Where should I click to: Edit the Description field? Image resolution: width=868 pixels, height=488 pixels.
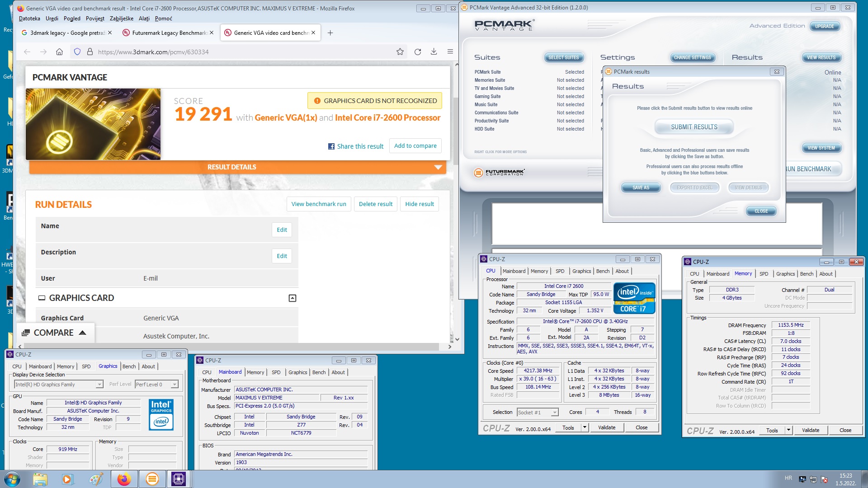(282, 256)
